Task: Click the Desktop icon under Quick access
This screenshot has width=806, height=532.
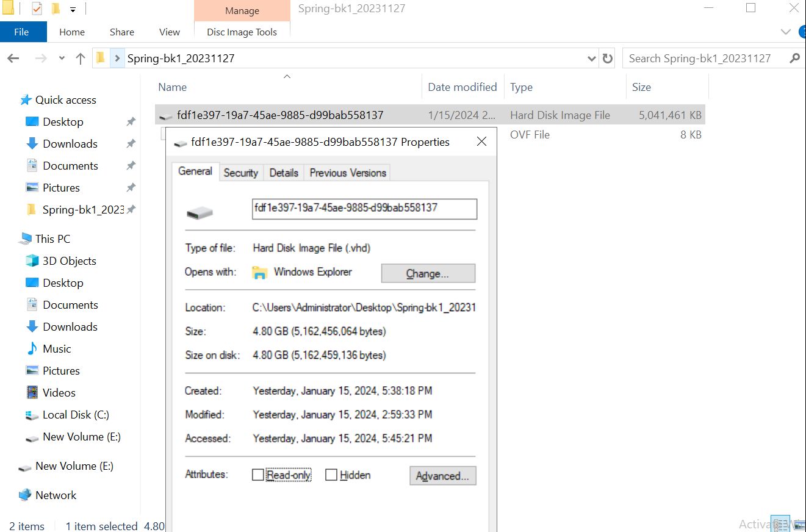Action: click(32, 121)
